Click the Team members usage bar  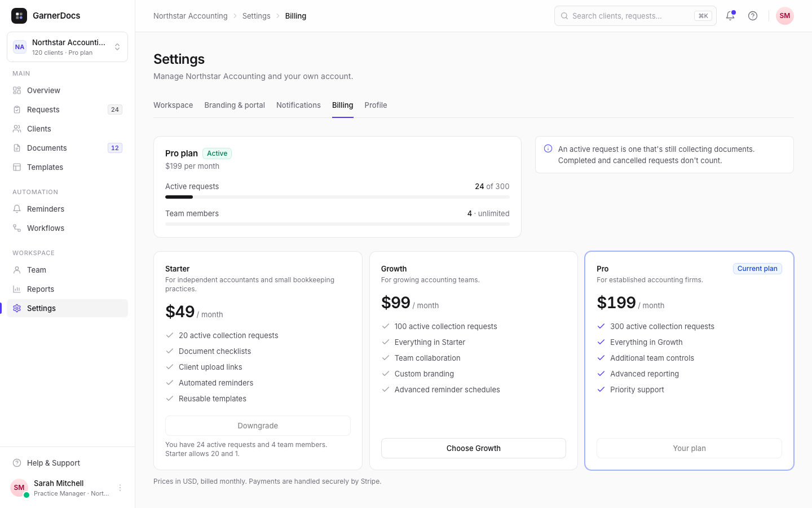pos(337,224)
